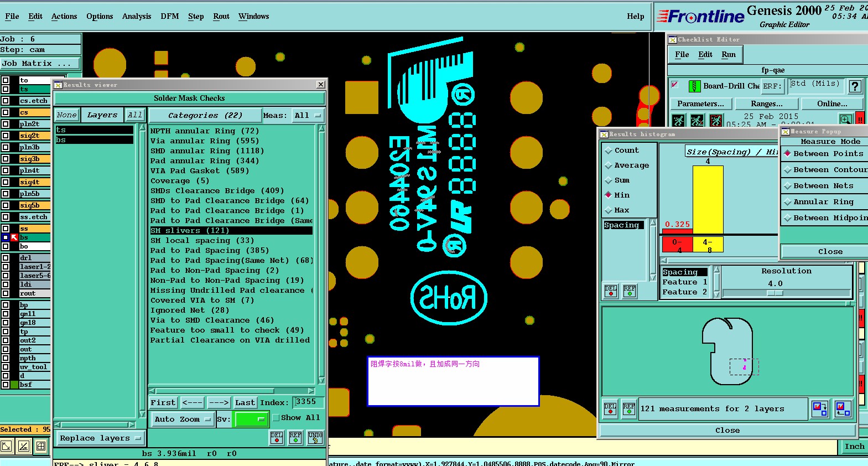Viewport: 868px width, 466px height.
Task: Toggle the Show All checkbox
Action: (x=276, y=418)
